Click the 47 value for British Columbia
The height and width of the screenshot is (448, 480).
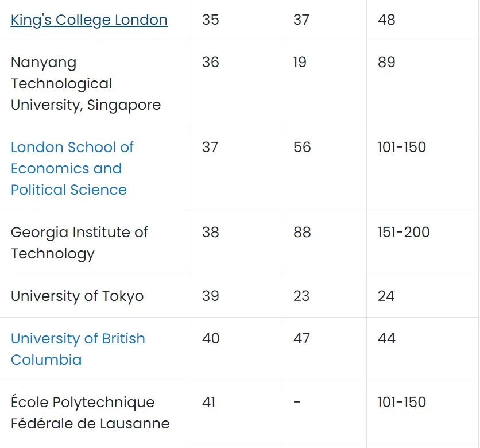coord(301,338)
